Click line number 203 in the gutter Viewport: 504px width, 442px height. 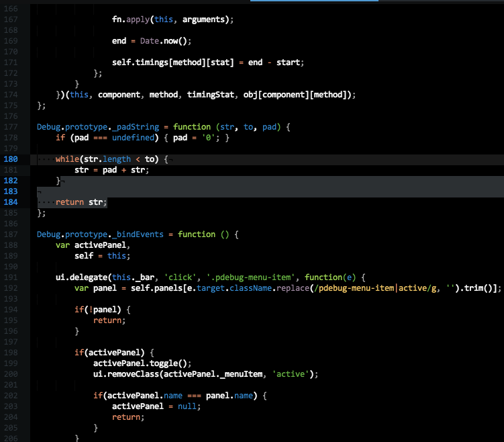pyautogui.click(x=11, y=406)
